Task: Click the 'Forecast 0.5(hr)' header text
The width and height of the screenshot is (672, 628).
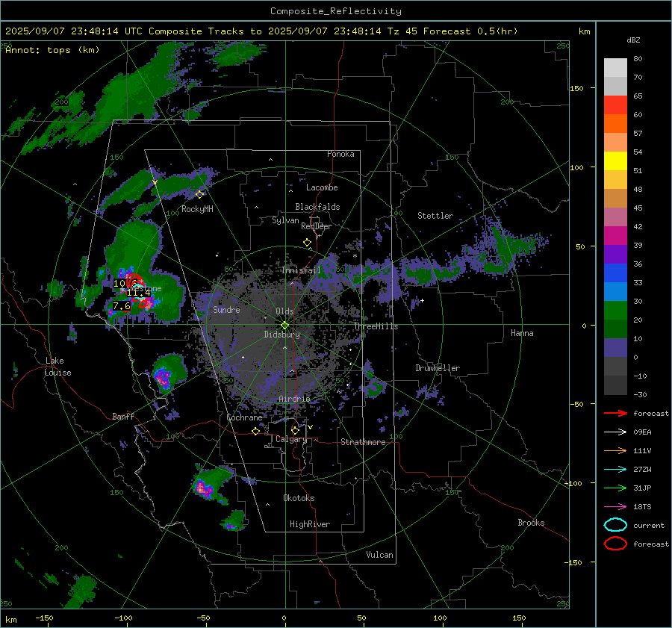Action: pyautogui.click(x=470, y=31)
